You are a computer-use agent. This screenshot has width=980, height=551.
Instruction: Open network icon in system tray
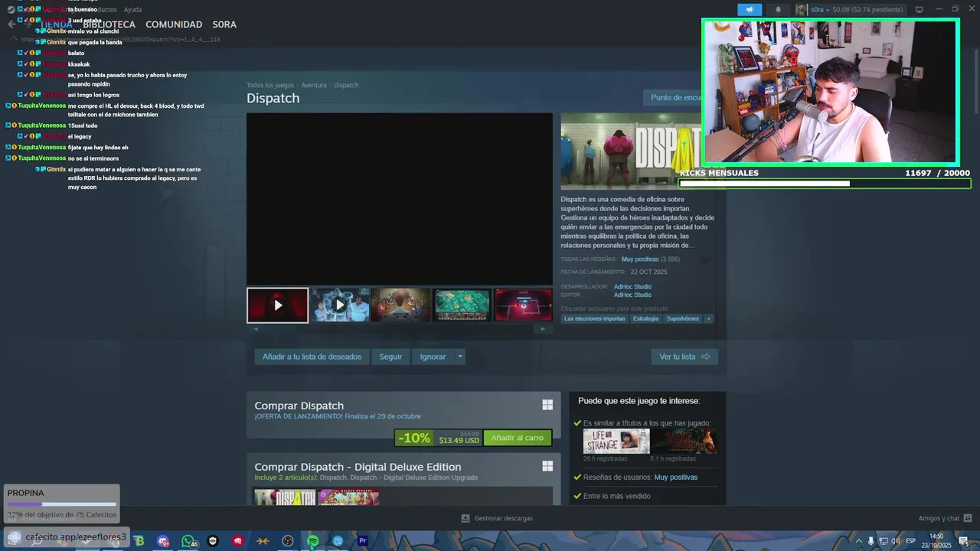(x=883, y=541)
